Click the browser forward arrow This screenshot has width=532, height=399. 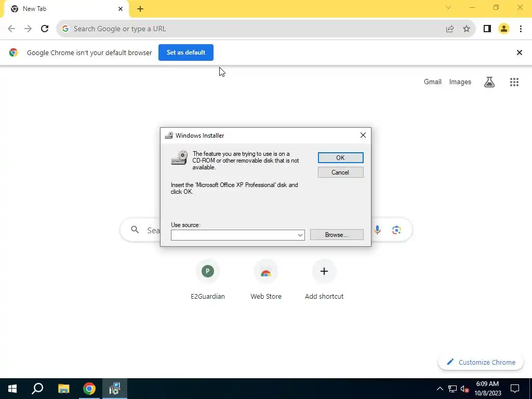28,29
